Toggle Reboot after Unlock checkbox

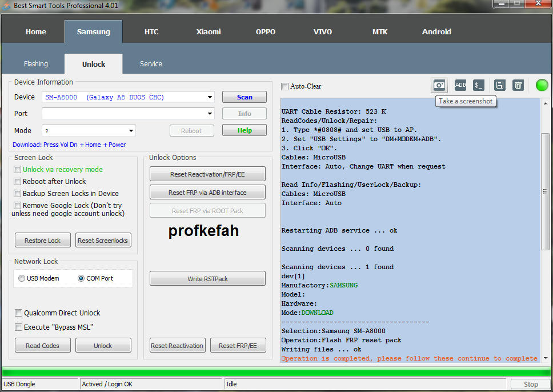click(x=17, y=182)
